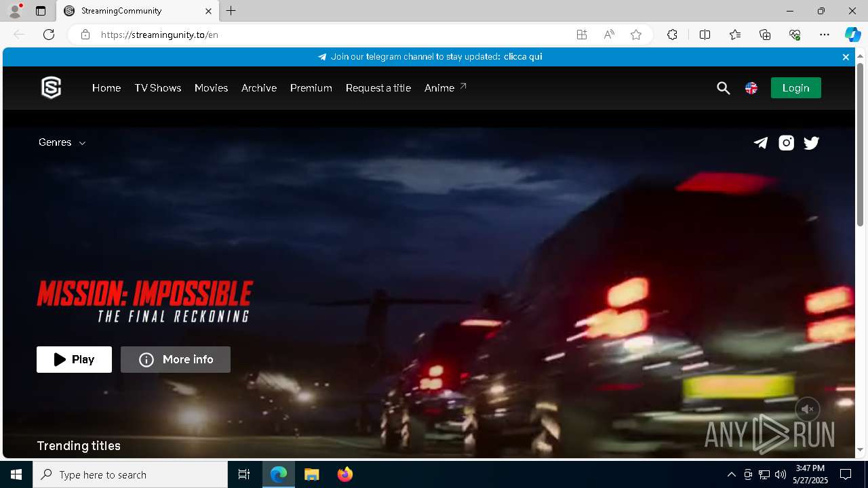Open the Movies section

pos(211,88)
